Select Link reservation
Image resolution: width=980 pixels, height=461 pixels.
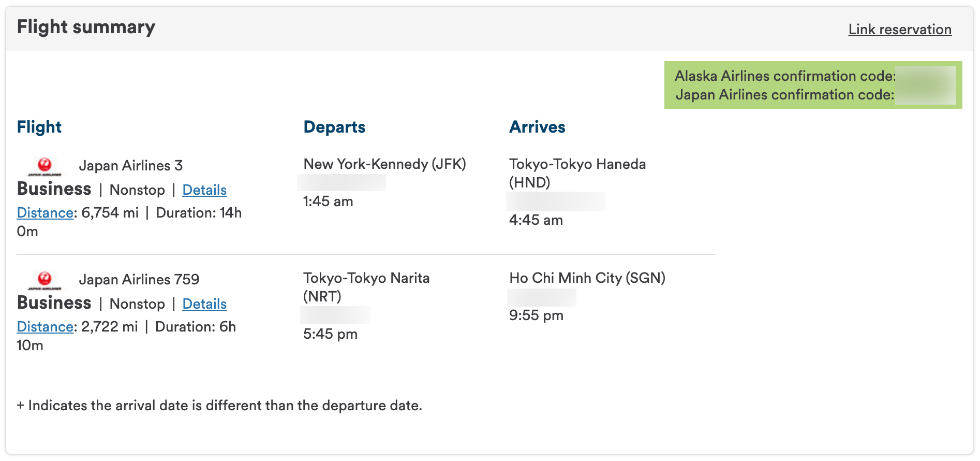900,30
